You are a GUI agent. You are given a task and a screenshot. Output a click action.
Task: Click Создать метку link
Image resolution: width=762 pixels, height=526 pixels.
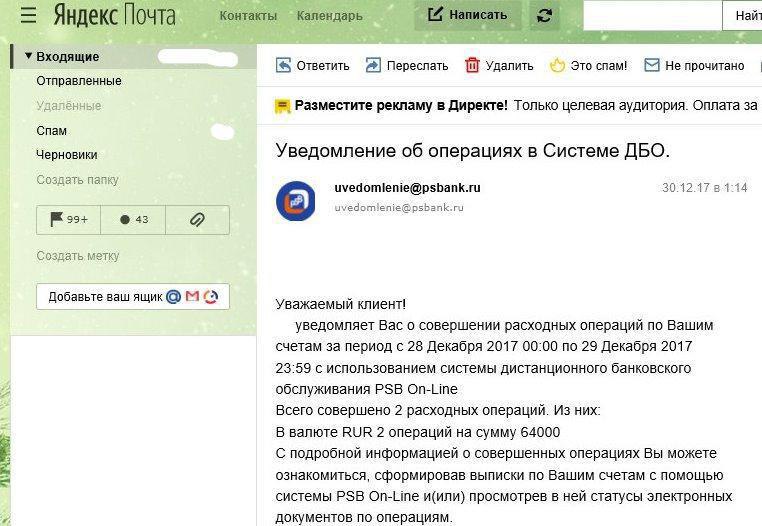click(x=78, y=256)
